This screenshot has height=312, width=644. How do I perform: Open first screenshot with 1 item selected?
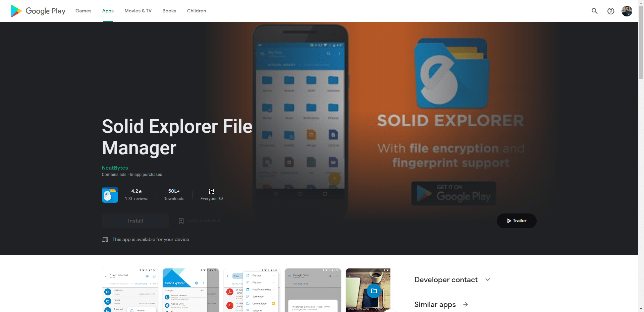click(x=130, y=290)
